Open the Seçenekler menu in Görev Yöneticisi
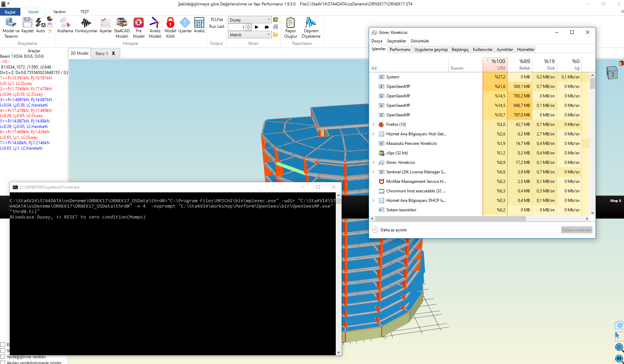 click(x=396, y=41)
